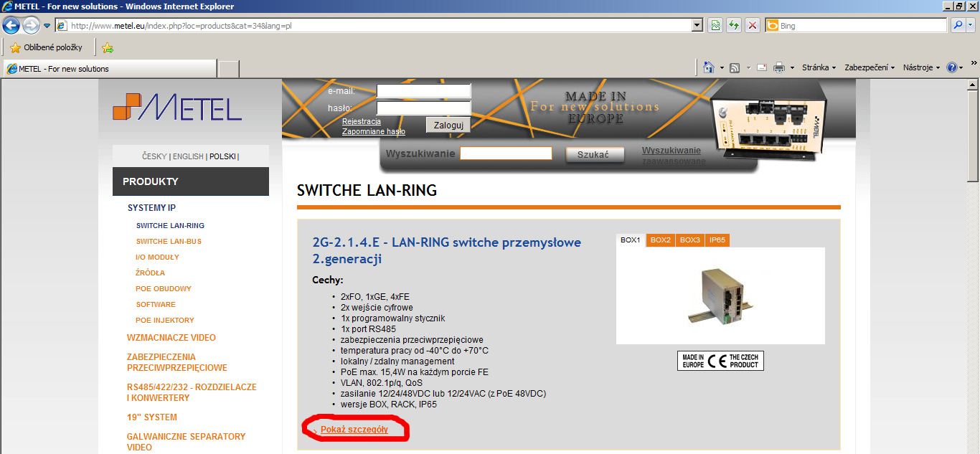The width and height of the screenshot is (980, 454).
Task: Toggle Compatibility View icon
Action: [x=715, y=25]
